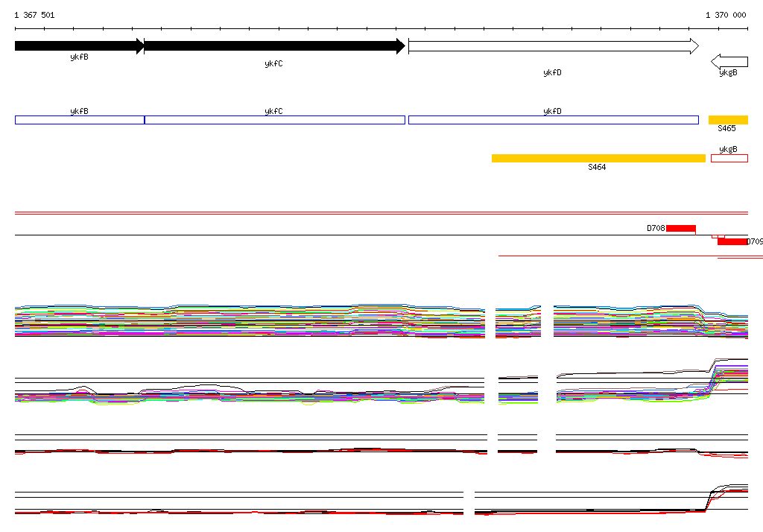Select the leftward ykgB gene arrow
763x532 pixels.
(729, 62)
